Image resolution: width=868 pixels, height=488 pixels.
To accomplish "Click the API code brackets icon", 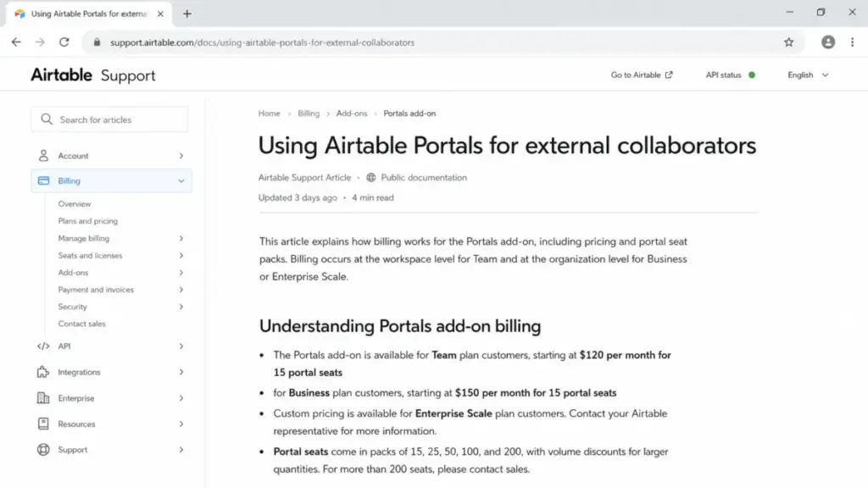I will click(x=43, y=346).
